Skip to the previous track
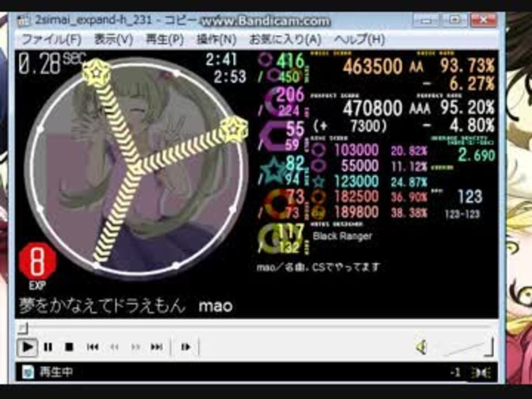Image resolution: width=532 pixels, height=399 pixels. (93, 347)
